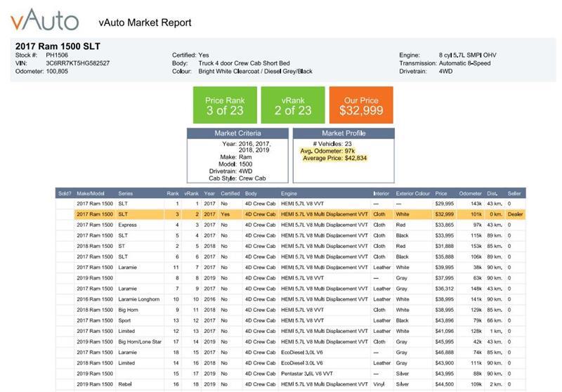Click the 38k odometer cell
562x392 pixels.
coord(477,268)
